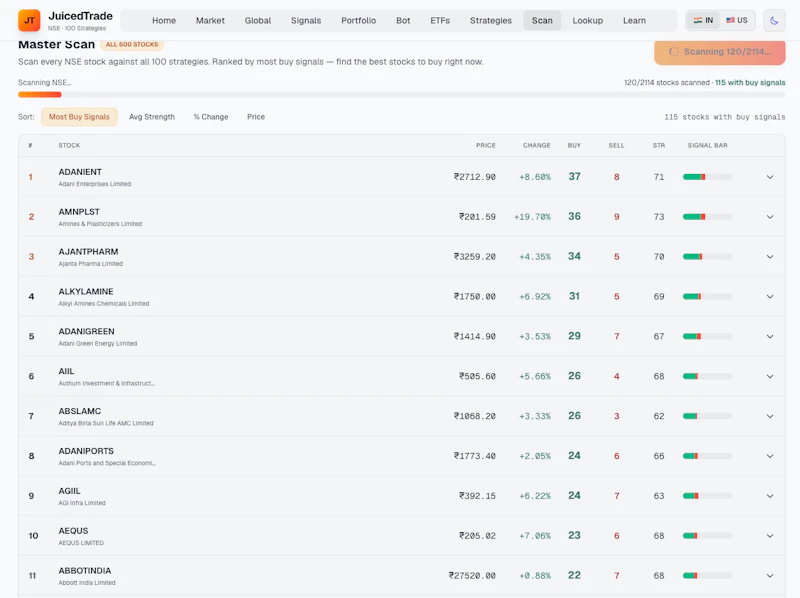Image resolution: width=800 pixels, height=598 pixels.
Task: Click the CHANGE column header
Action: tap(536, 145)
